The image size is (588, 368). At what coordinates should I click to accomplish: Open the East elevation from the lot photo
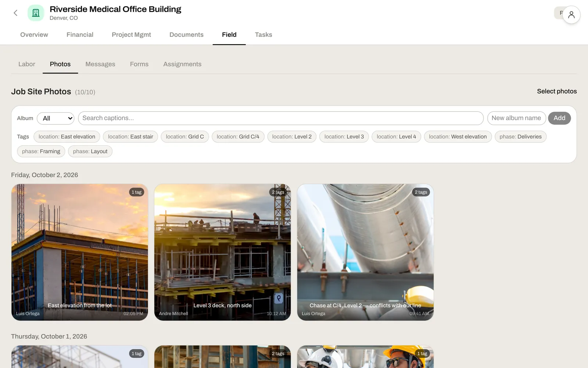click(80, 252)
